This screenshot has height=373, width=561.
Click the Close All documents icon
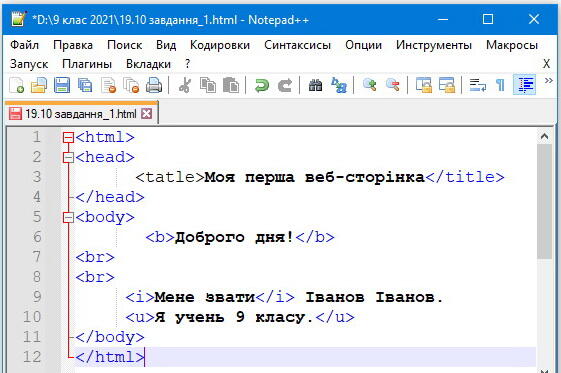[x=131, y=85]
